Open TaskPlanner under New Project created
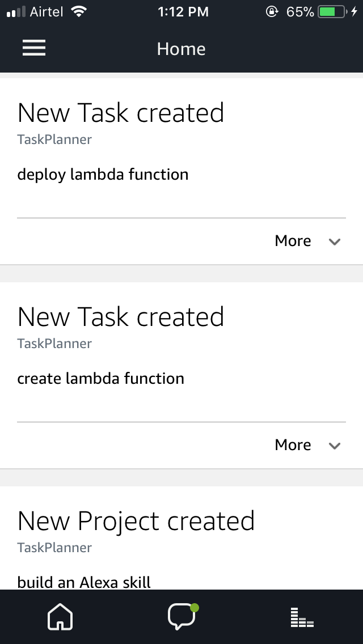The width and height of the screenshot is (363, 644). coord(54,547)
